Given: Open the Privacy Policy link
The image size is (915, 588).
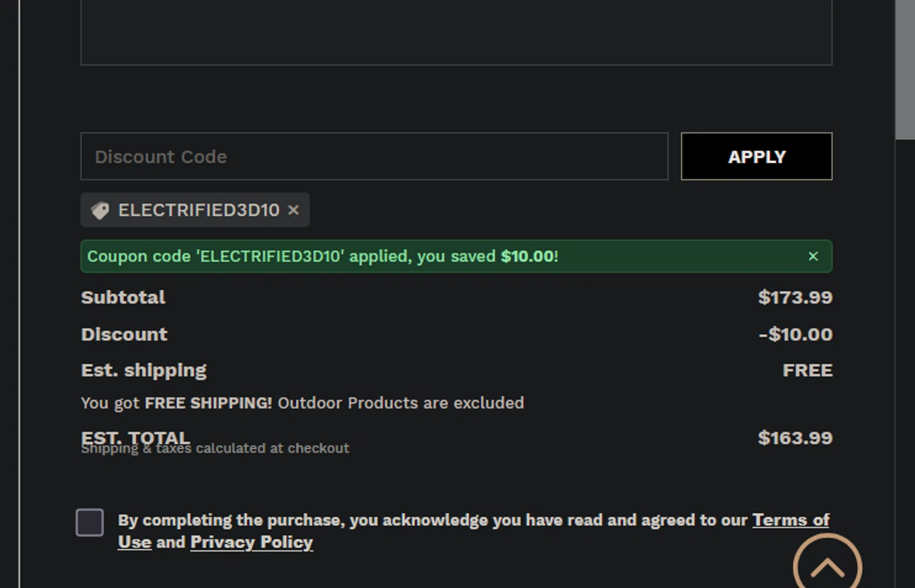Looking at the screenshot, I should click(x=251, y=542).
